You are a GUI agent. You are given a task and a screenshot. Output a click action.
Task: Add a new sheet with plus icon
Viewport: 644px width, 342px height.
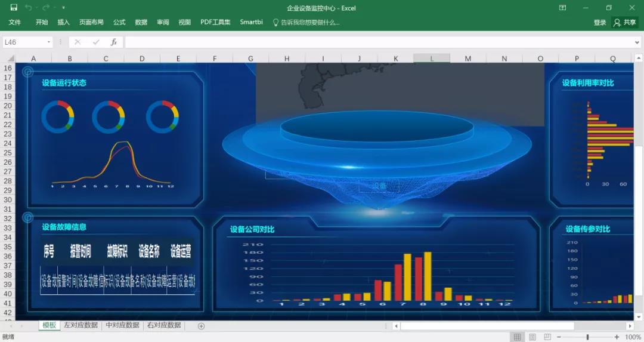(x=201, y=326)
